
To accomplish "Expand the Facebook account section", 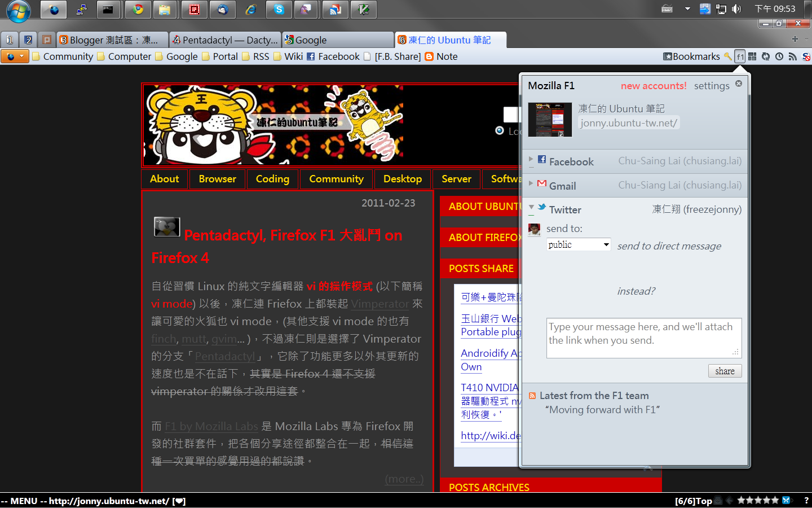I will point(636,161).
